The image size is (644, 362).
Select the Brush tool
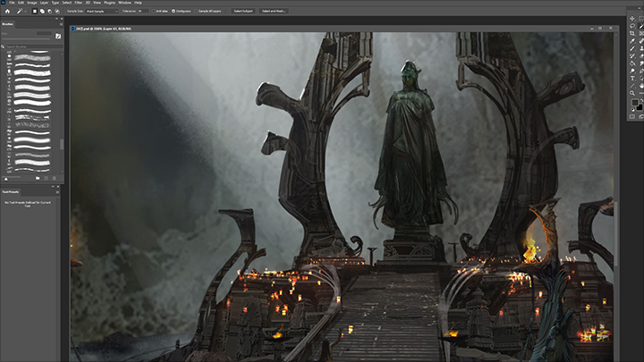pyautogui.click(x=632, y=48)
